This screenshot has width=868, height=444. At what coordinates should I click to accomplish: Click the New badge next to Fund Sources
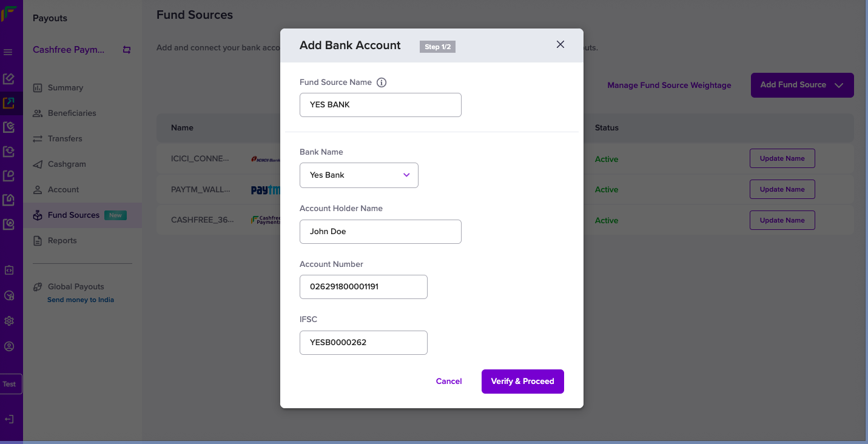pyautogui.click(x=115, y=215)
